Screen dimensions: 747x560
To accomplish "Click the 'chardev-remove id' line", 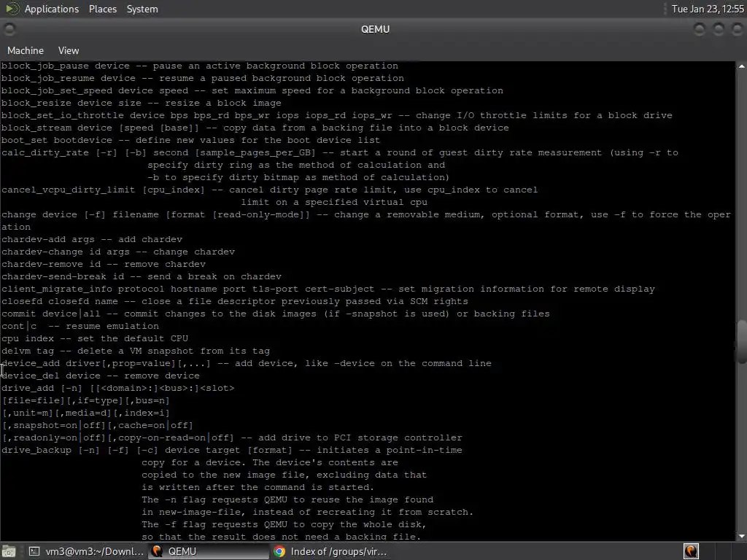I will tap(104, 264).
